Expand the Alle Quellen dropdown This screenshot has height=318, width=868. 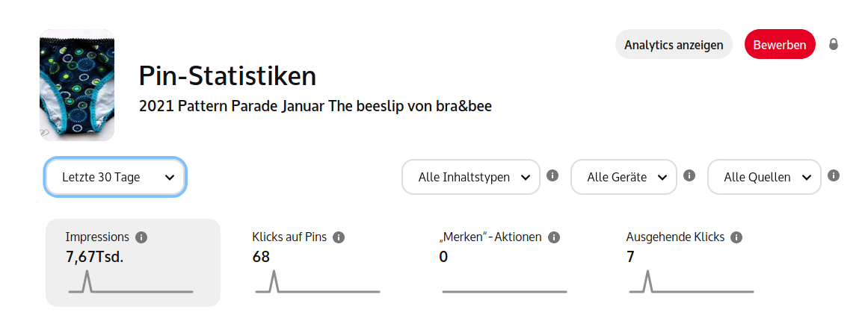coord(764,178)
